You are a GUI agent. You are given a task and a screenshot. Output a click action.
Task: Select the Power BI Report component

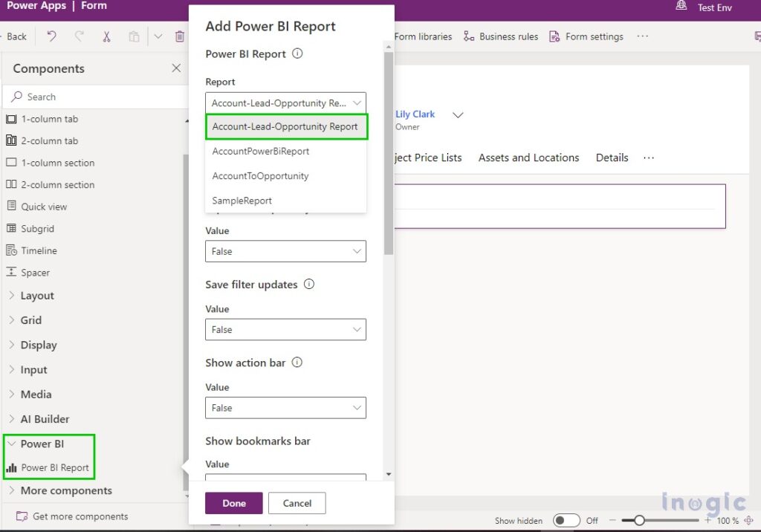coord(56,468)
